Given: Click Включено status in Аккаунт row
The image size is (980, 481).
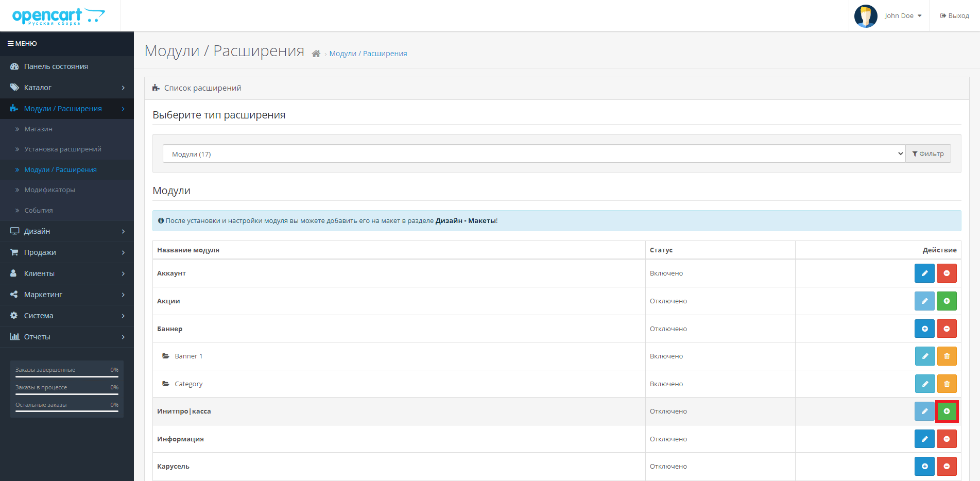Looking at the screenshot, I should (666, 273).
